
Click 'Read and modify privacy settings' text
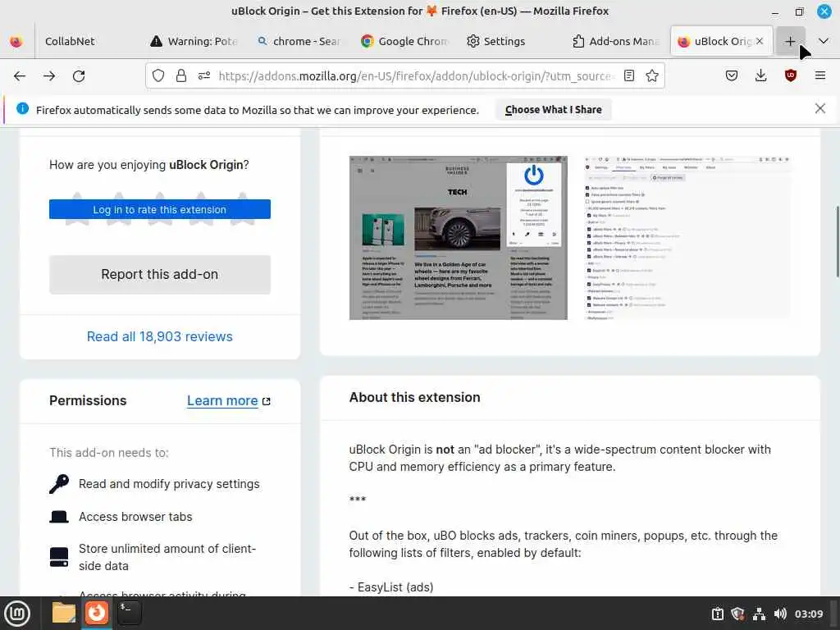[x=169, y=484]
